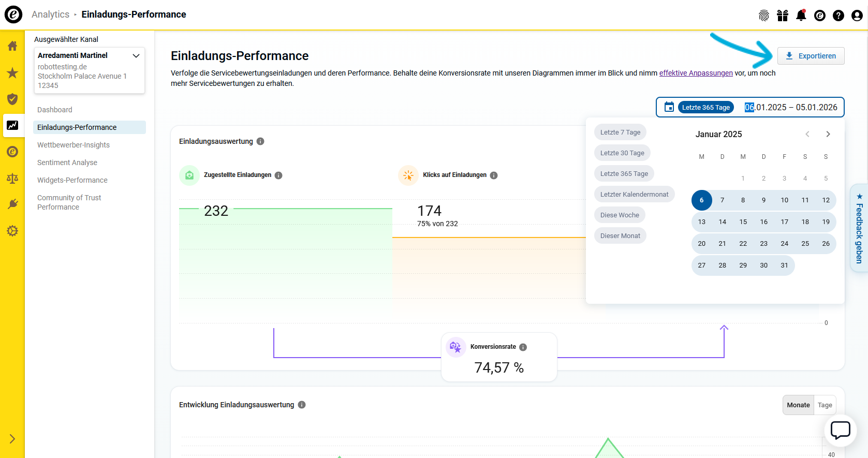Click the home icon in the sidebar

click(x=12, y=46)
